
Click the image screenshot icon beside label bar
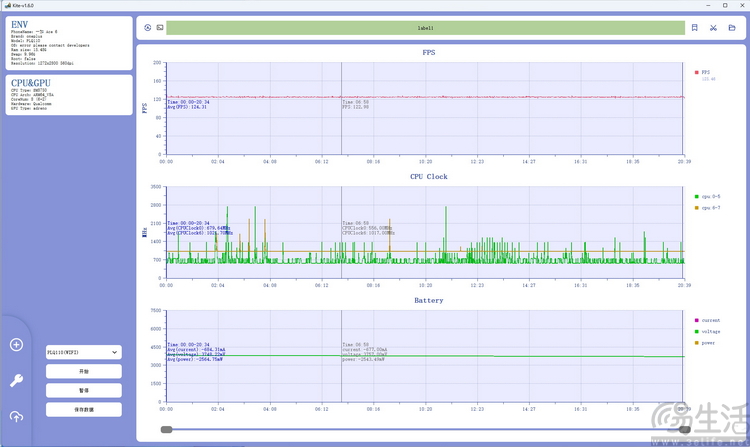160,28
